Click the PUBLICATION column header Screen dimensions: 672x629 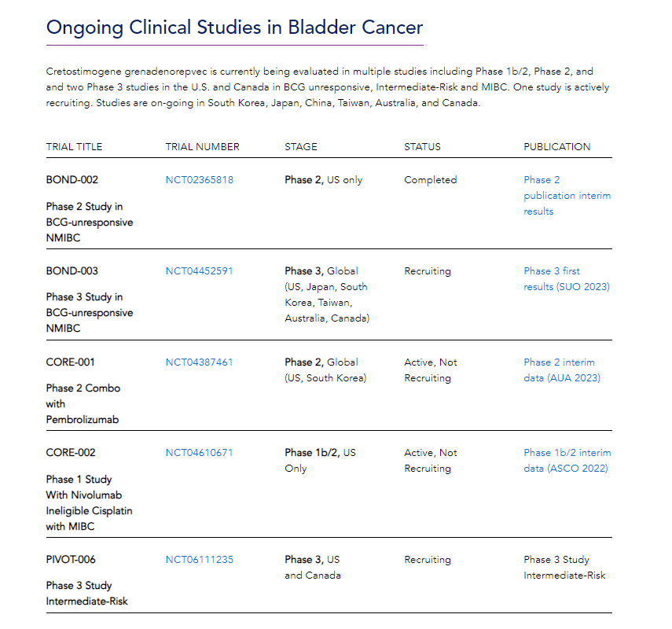pyautogui.click(x=556, y=147)
